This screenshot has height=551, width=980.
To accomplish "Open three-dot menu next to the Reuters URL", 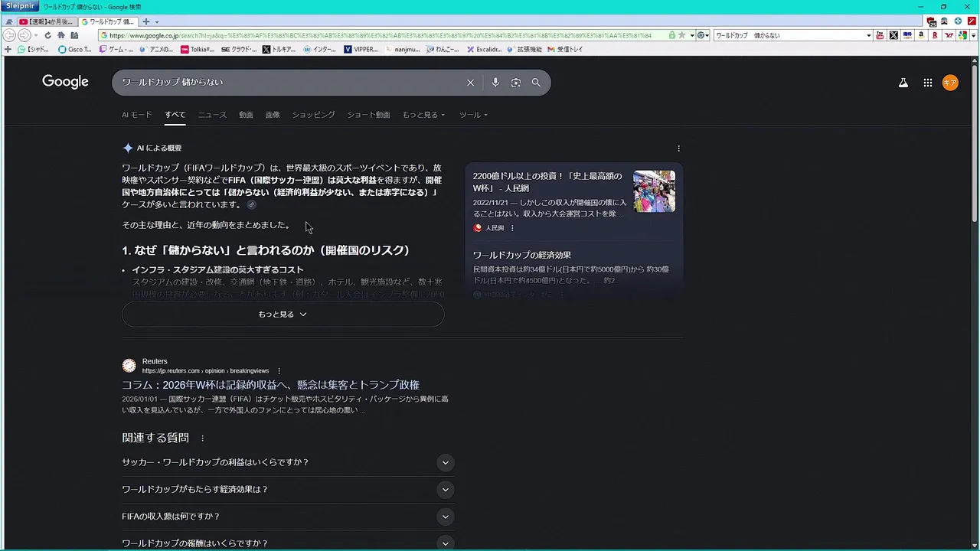I will coord(279,371).
